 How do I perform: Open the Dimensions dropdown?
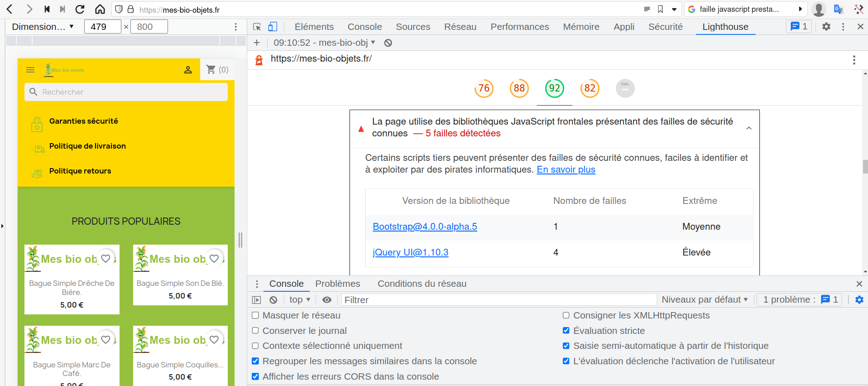click(43, 27)
